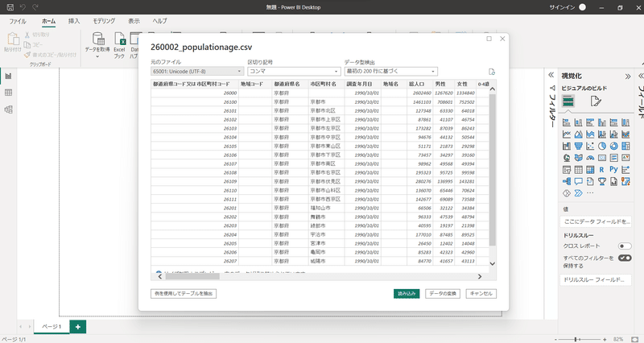This screenshot has width=644, height=343.
Task: Switch to the ヘルプ ribbon tab
Action: (x=159, y=21)
